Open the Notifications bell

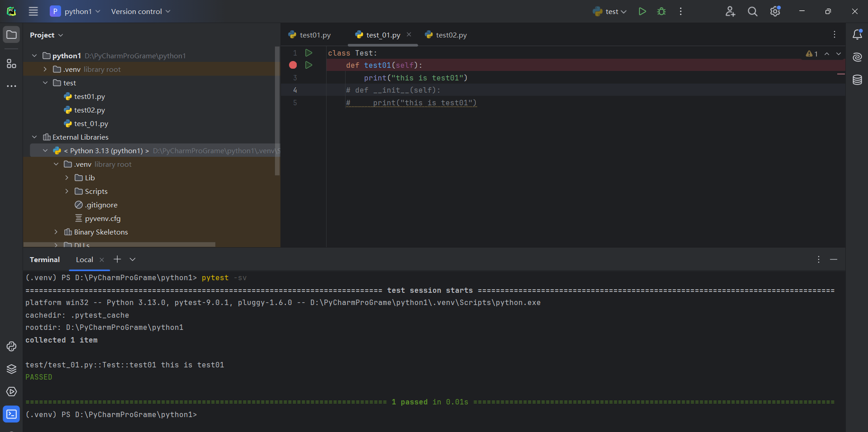pos(857,34)
